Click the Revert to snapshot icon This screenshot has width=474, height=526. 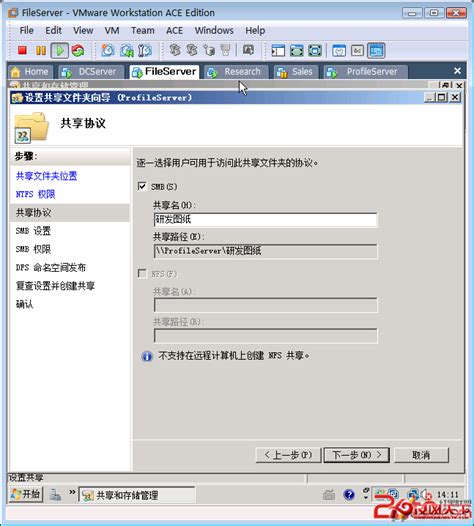coord(127,50)
